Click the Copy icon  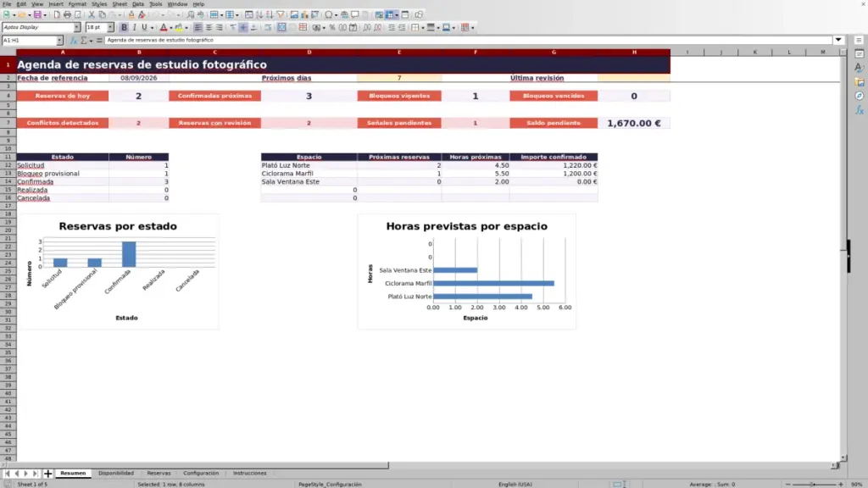(x=102, y=15)
